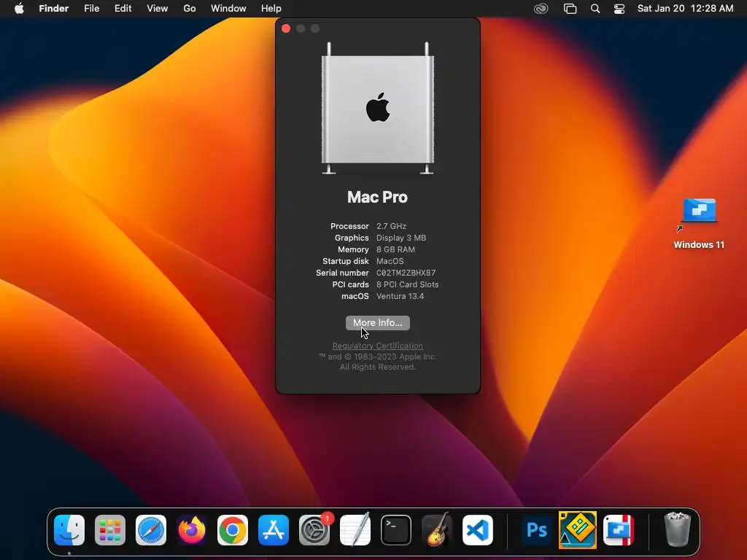
Task: Click the Creative Cloud menu bar icon
Action: pos(541,9)
